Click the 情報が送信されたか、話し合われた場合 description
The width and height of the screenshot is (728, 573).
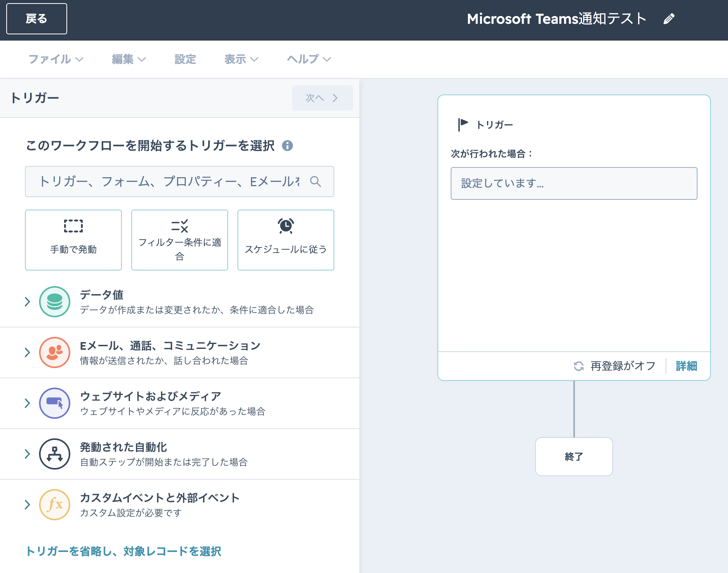point(164,361)
